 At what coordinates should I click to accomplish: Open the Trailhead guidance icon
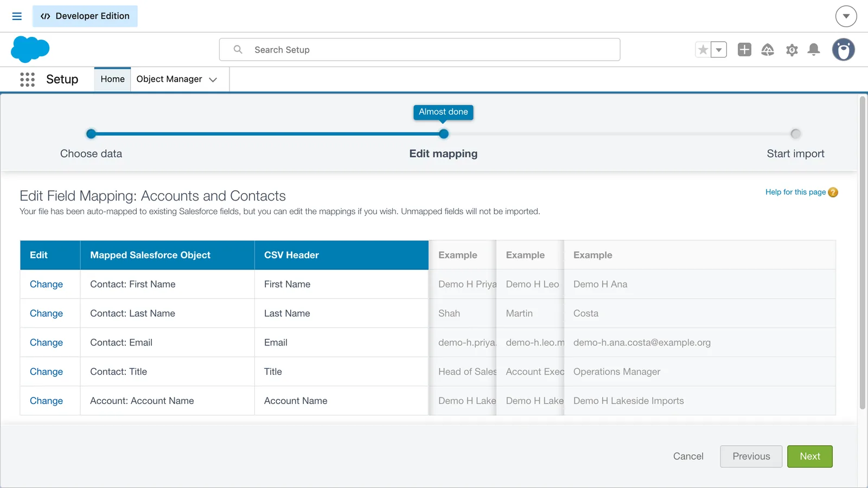pyautogui.click(x=768, y=50)
